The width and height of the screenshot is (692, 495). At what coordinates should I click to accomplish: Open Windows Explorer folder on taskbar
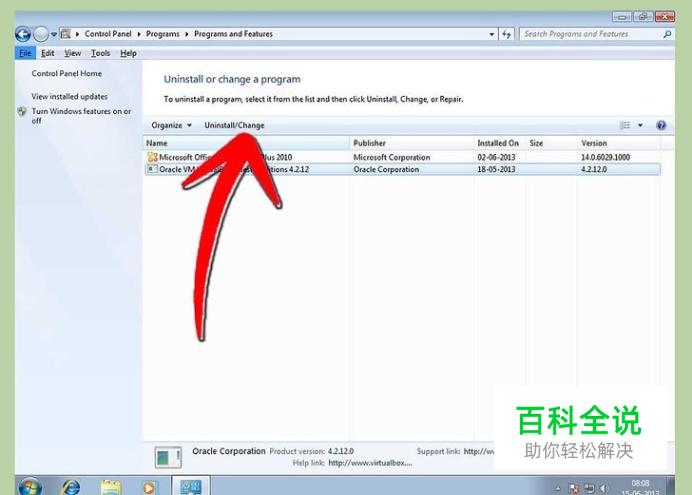point(111,487)
